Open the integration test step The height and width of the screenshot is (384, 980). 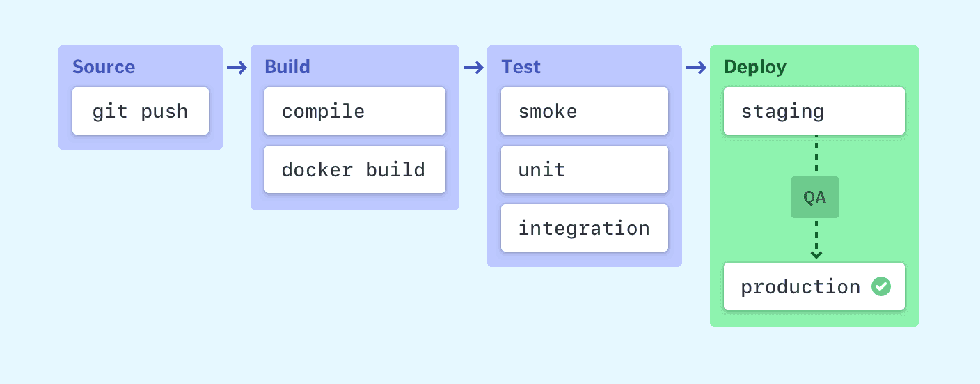[x=584, y=228]
